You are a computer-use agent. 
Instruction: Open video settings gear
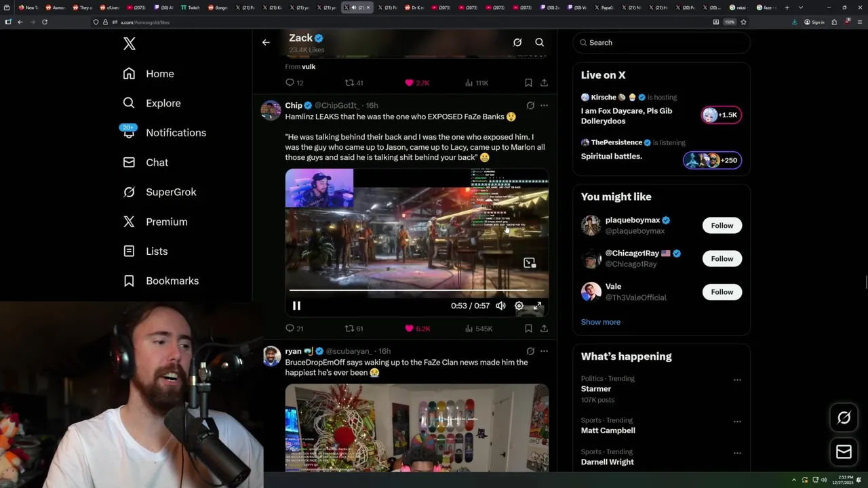tap(519, 306)
